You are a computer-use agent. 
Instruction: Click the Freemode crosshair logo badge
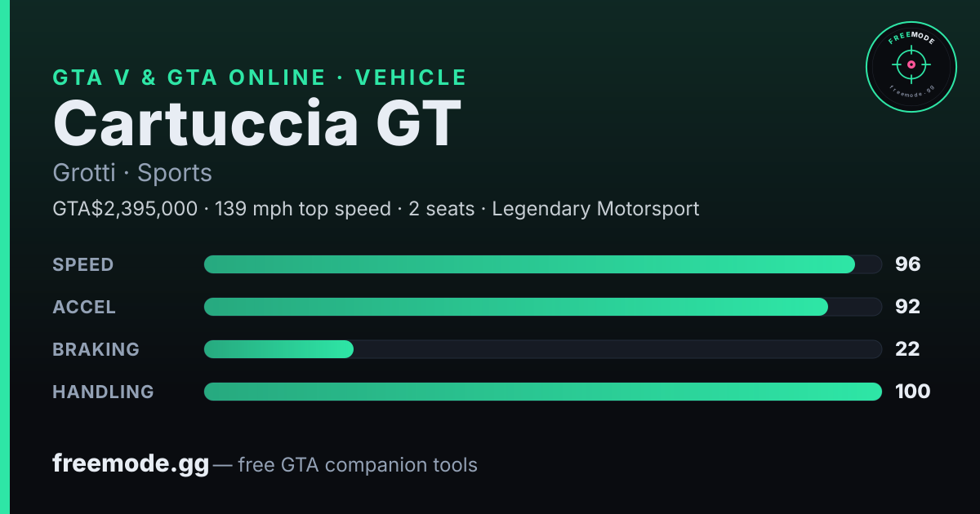click(x=911, y=66)
